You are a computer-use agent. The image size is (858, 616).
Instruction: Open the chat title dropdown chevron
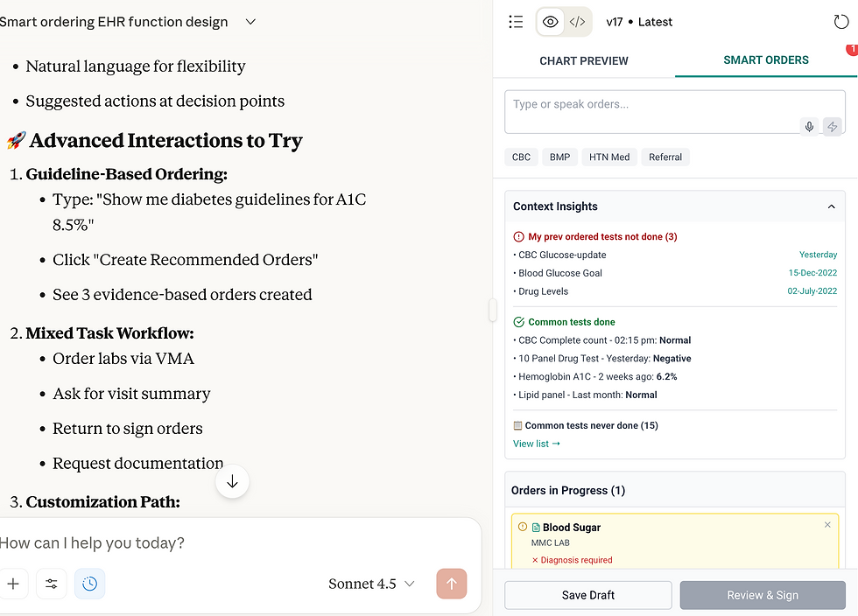[250, 22]
